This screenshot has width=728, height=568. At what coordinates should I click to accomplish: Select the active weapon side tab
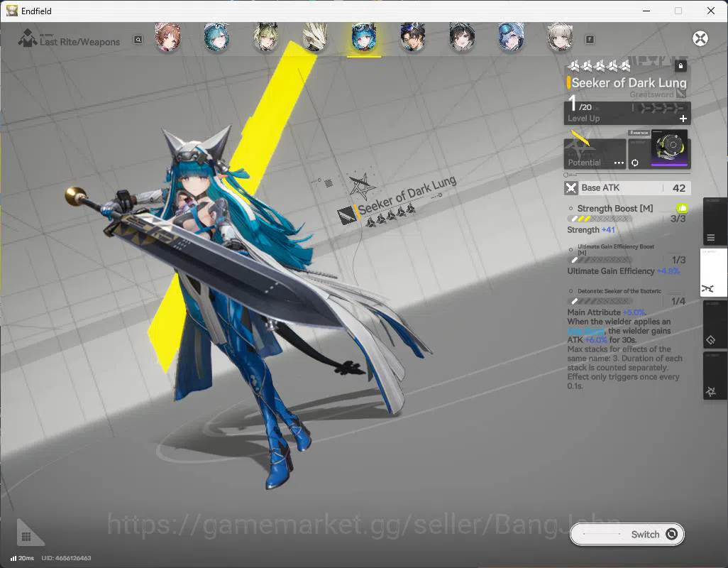pyautogui.click(x=713, y=273)
